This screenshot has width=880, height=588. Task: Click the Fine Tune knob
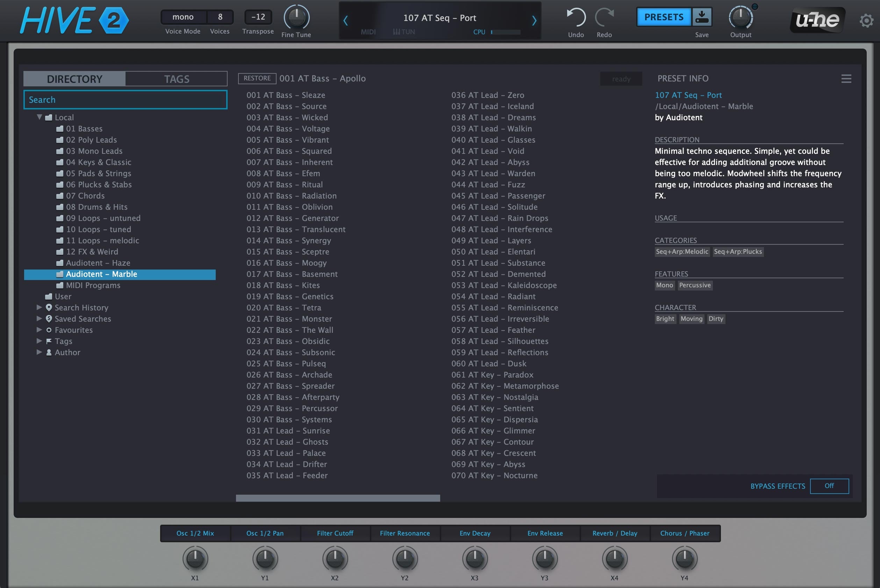click(296, 17)
